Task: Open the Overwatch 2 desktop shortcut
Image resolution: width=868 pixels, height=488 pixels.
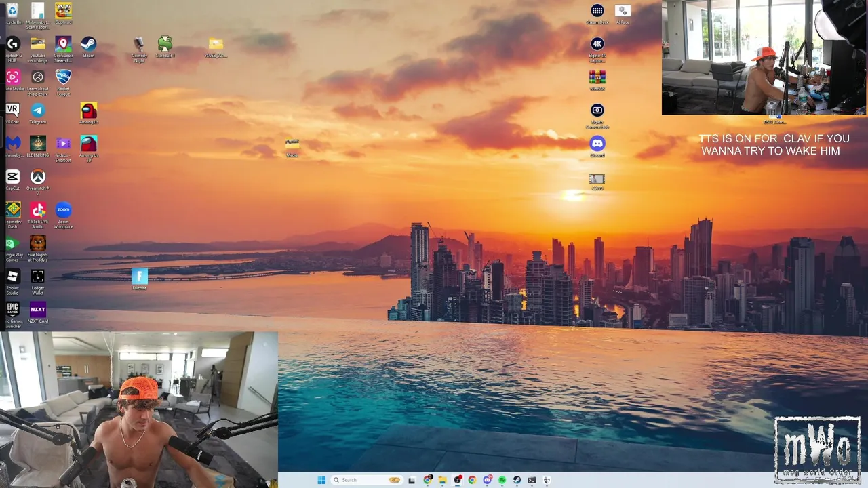Action: click(x=38, y=181)
